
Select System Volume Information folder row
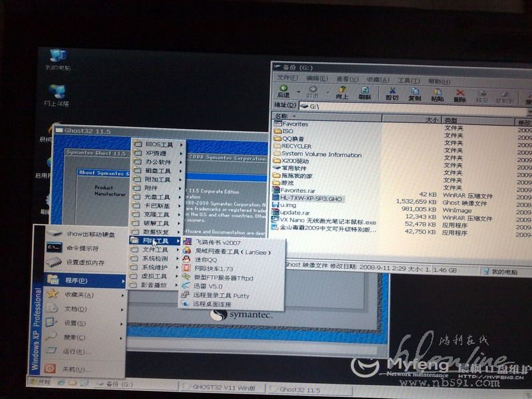318,154
